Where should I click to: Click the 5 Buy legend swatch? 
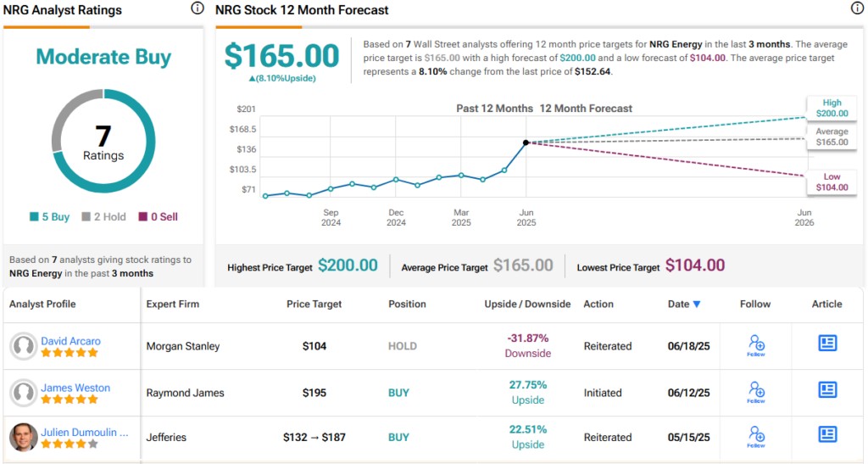(x=34, y=217)
